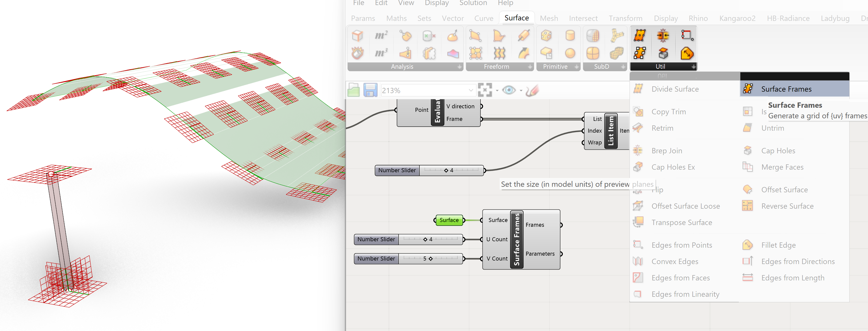Choose Offset Surface in dropdown list
Image resolution: width=868 pixels, height=331 pixels.
[x=784, y=190]
